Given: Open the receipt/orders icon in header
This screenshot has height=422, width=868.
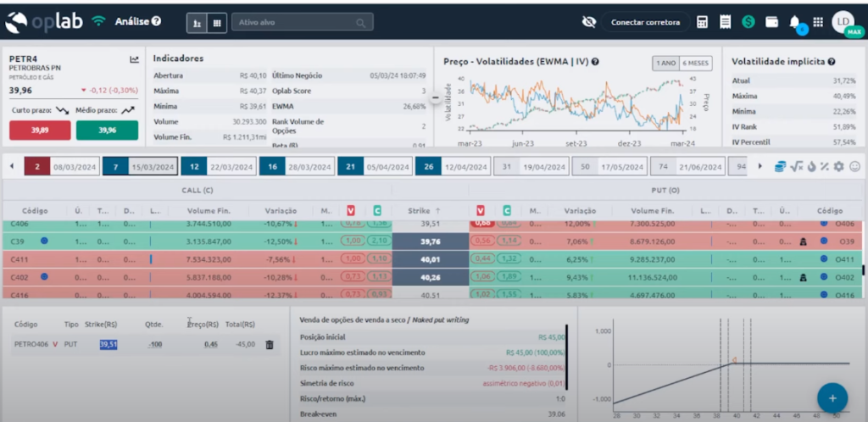Looking at the screenshot, I should 726,22.
